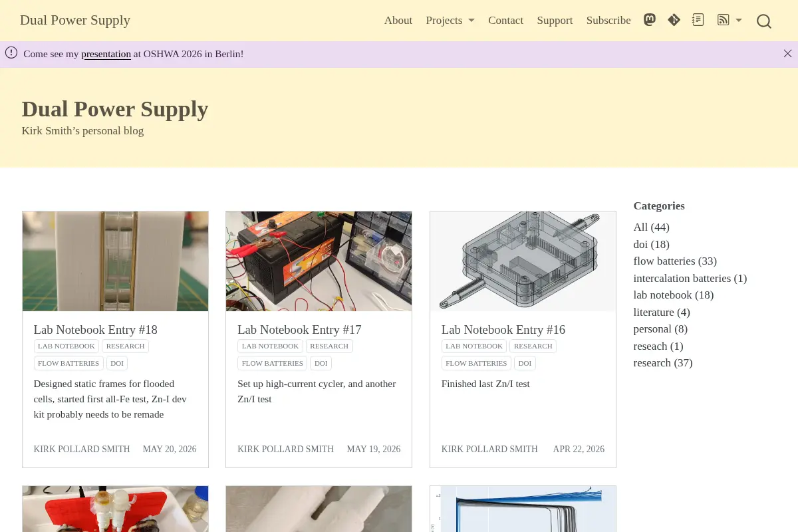Expand the RSS feed dropdown arrow

click(739, 21)
